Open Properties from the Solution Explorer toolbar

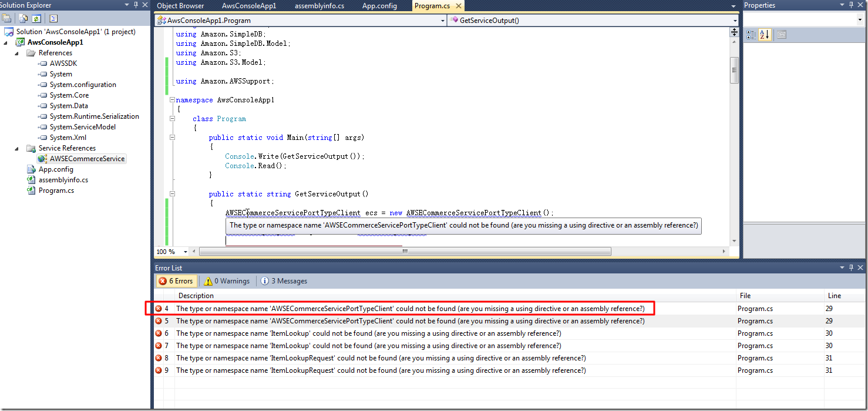[6, 19]
